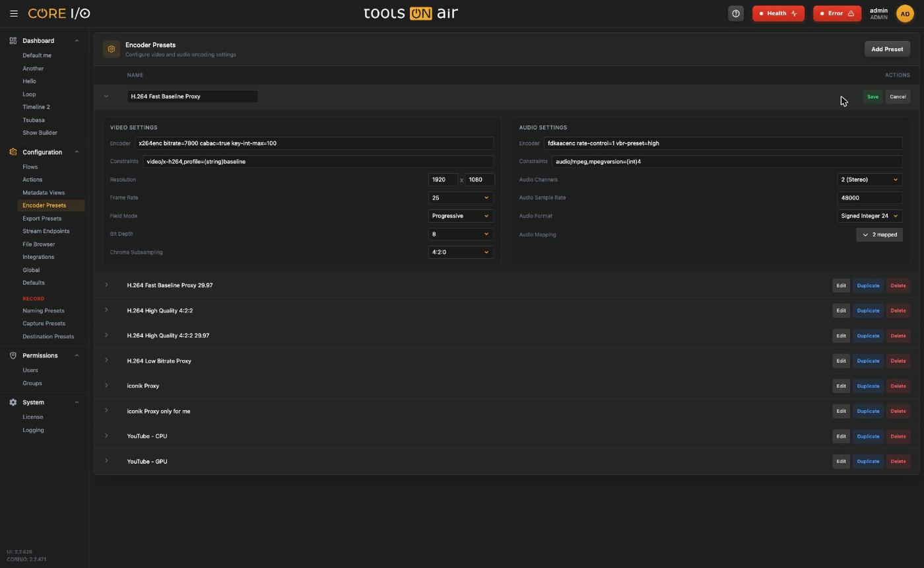Open the hamburger menu icon
924x568 pixels.
14,13
